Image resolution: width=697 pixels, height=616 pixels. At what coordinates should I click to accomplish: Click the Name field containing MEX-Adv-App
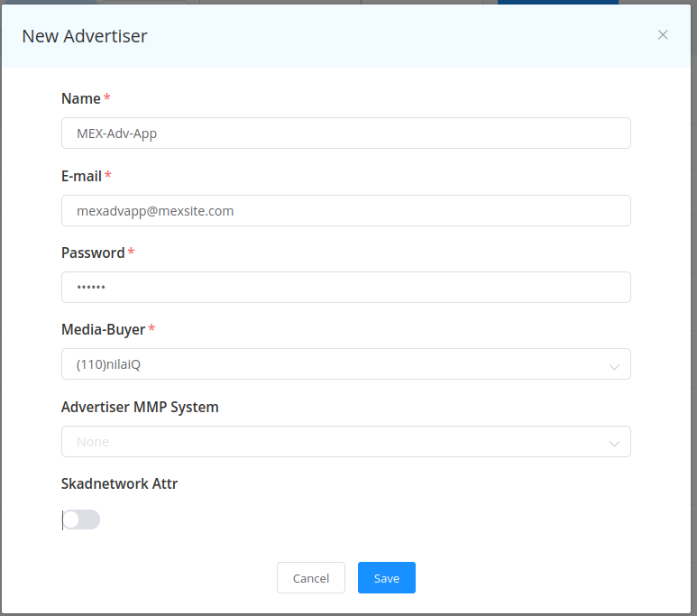(x=346, y=133)
